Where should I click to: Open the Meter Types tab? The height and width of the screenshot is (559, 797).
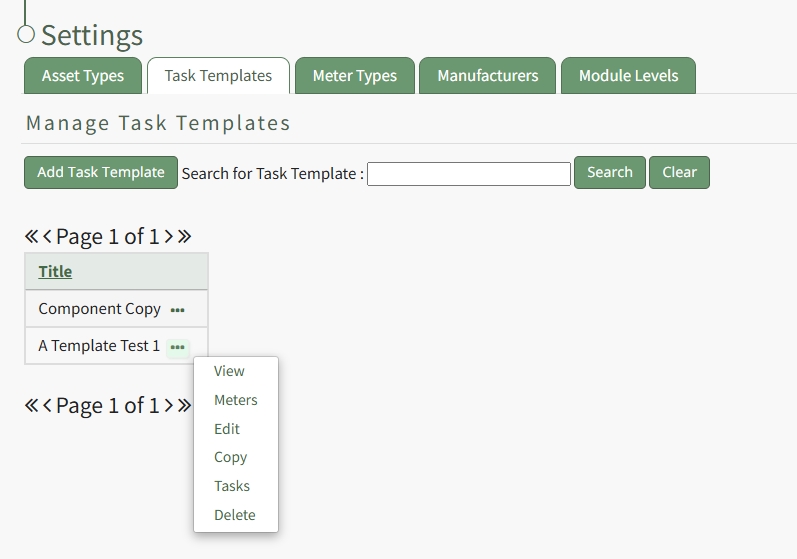(x=354, y=76)
